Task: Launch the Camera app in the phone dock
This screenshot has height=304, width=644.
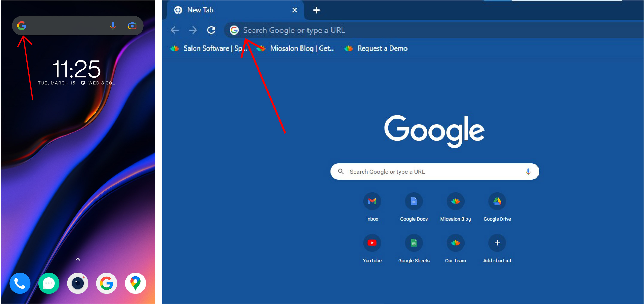Action: point(78,283)
